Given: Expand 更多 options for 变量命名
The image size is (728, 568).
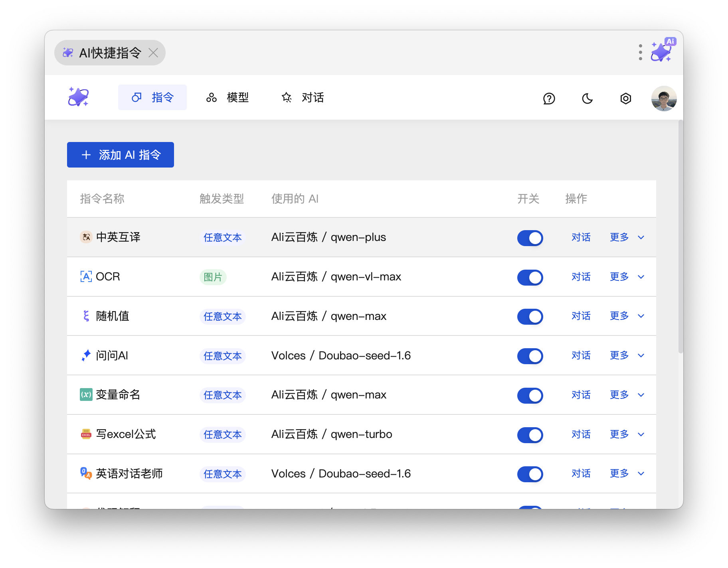Looking at the screenshot, I should pos(627,395).
